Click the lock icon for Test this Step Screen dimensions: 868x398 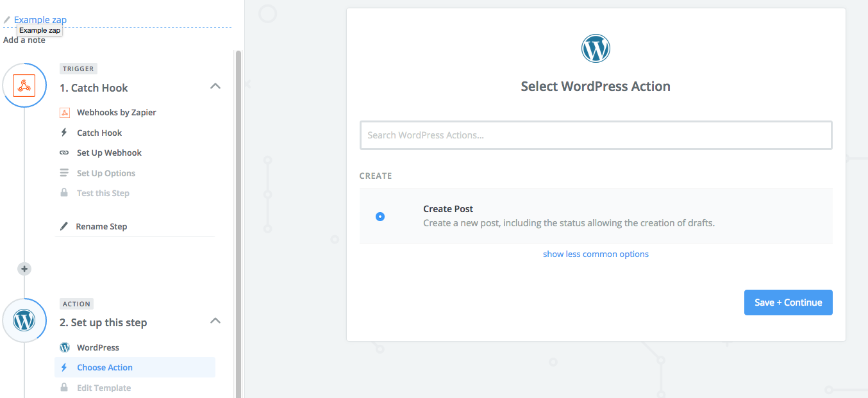coord(64,193)
